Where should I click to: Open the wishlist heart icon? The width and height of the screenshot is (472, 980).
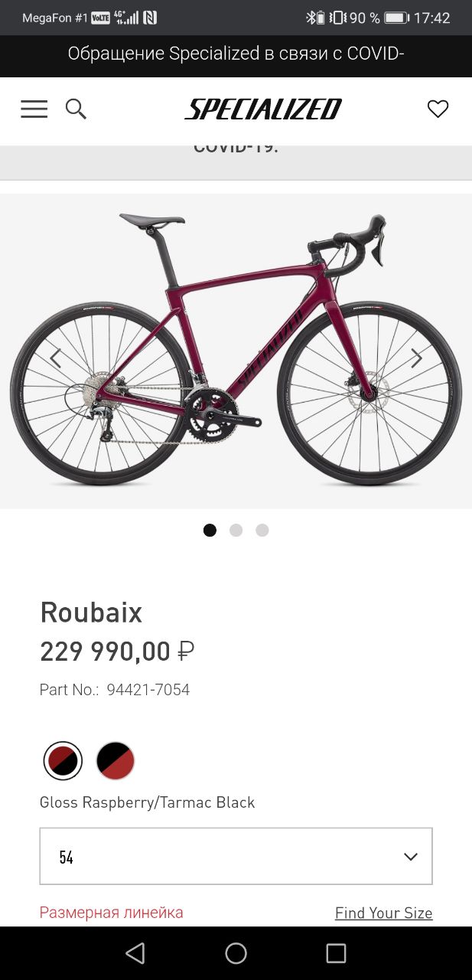(x=438, y=109)
